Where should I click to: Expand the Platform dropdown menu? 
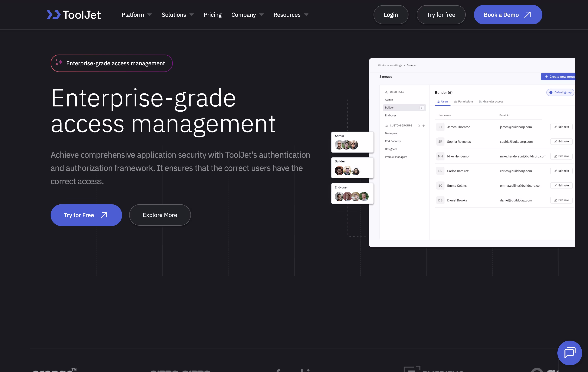(x=137, y=15)
